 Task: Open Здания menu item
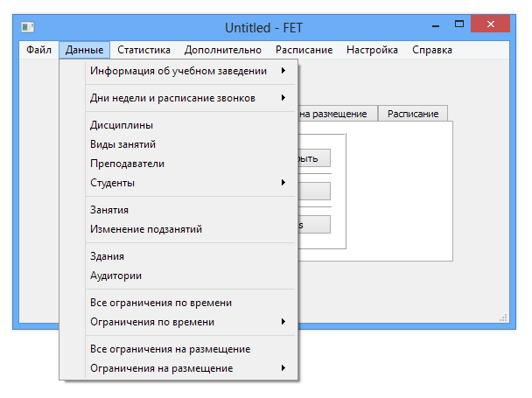[108, 256]
